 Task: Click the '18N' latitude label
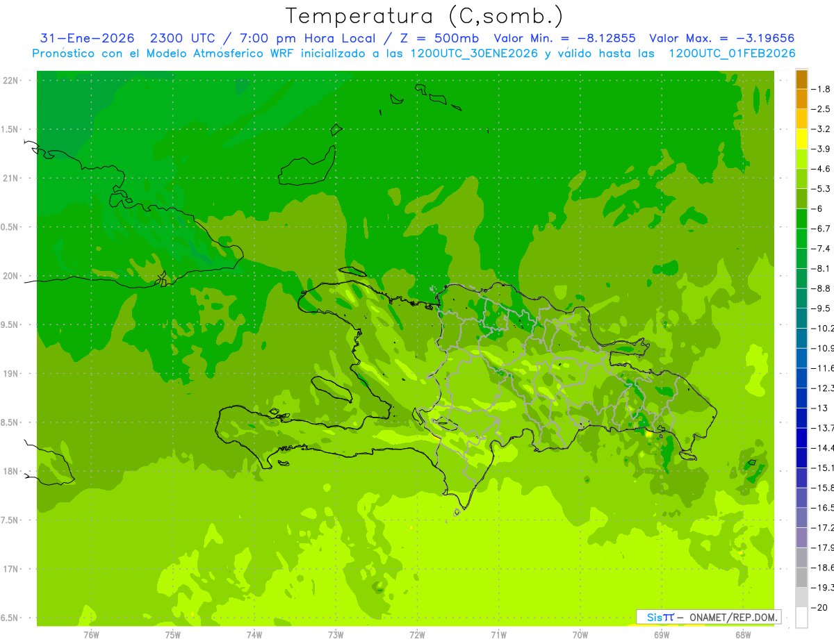(x=10, y=471)
